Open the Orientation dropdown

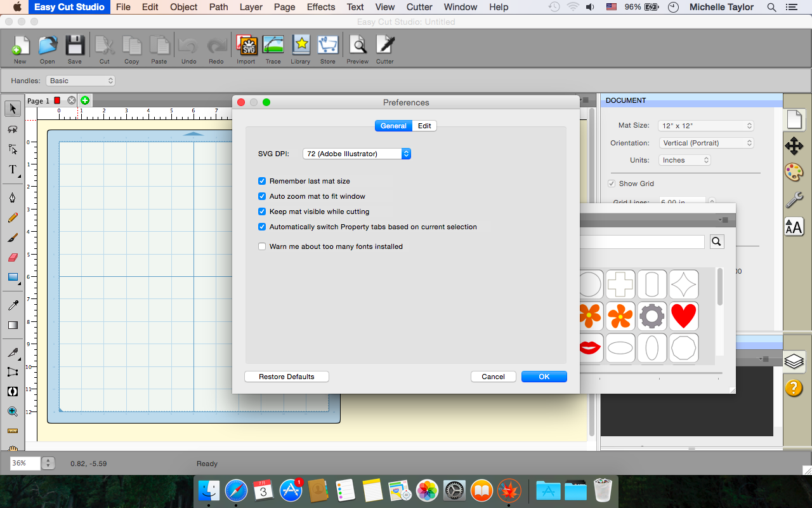(705, 142)
